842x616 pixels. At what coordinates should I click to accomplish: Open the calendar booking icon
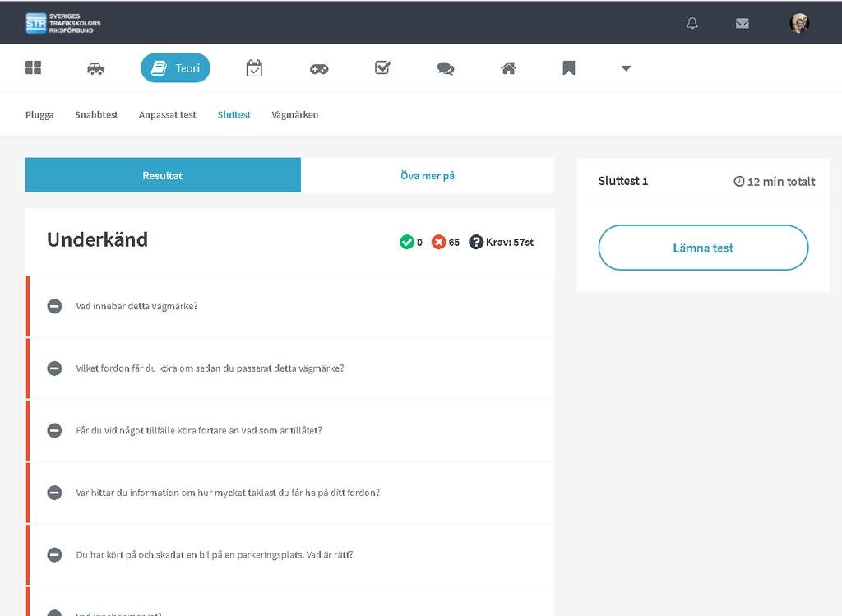(x=254, y=68)
